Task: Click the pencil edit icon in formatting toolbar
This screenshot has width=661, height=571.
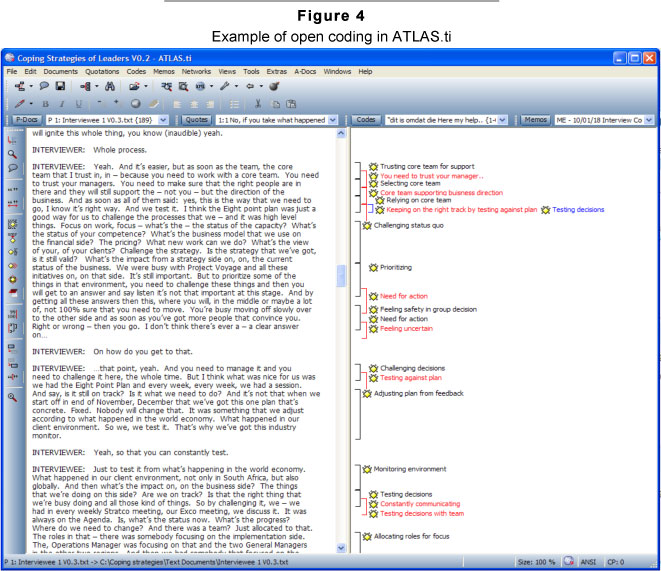Action: [x=17, y=103]
